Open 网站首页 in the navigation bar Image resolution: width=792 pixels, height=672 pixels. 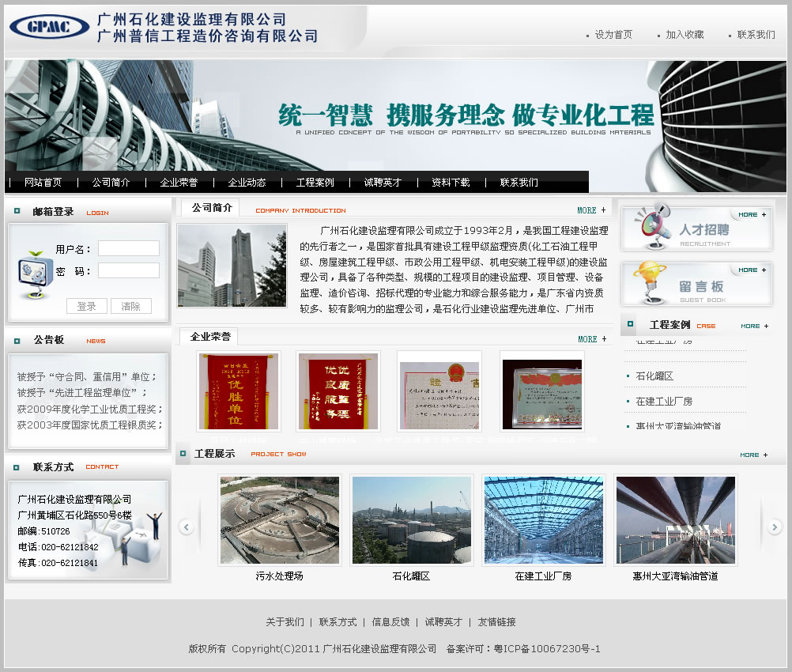pos(43,183)
